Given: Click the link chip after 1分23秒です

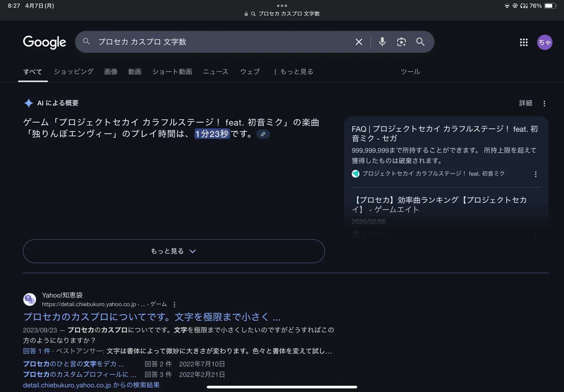Looking at the screenshot, I should (263, 134).
